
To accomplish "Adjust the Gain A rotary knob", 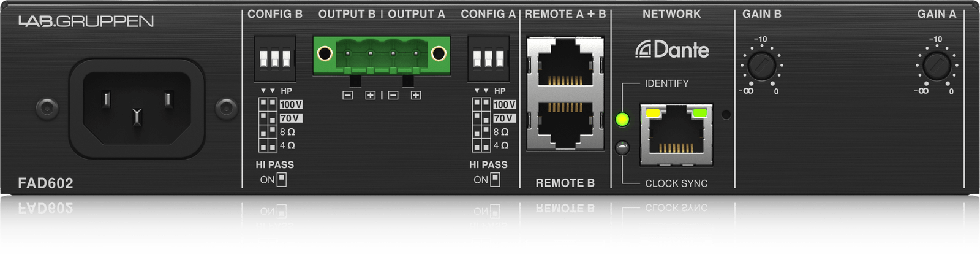I will tap(937, 66).
